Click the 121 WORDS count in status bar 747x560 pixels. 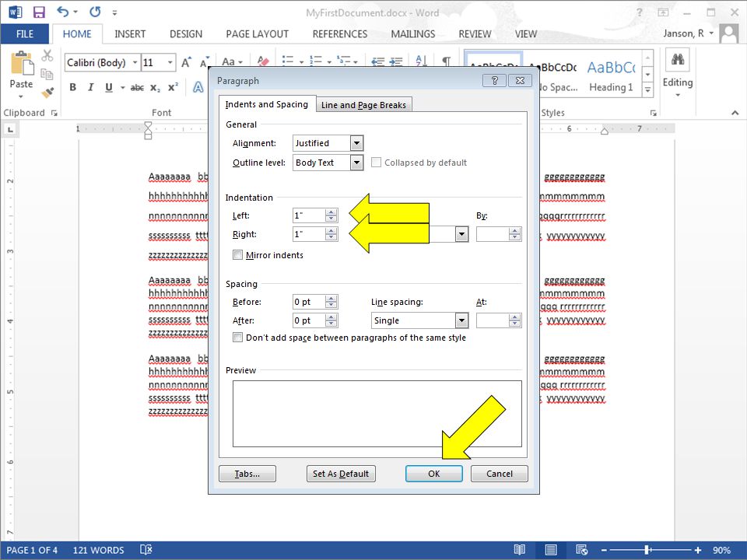tap(98, 550)
